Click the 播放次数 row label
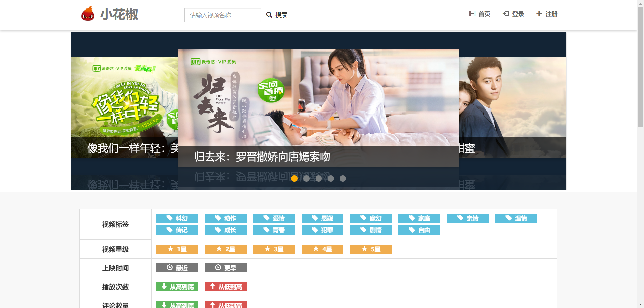 tap(115, 287)
